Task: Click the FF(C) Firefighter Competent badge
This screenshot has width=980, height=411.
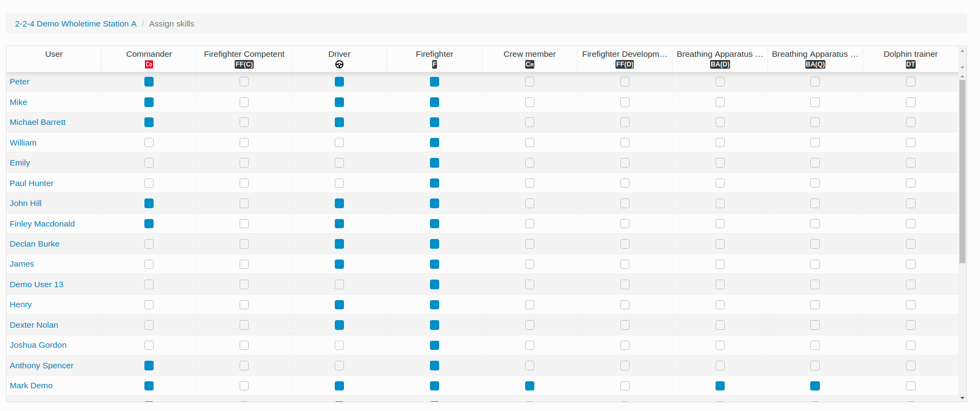Action: click(244, 64)
